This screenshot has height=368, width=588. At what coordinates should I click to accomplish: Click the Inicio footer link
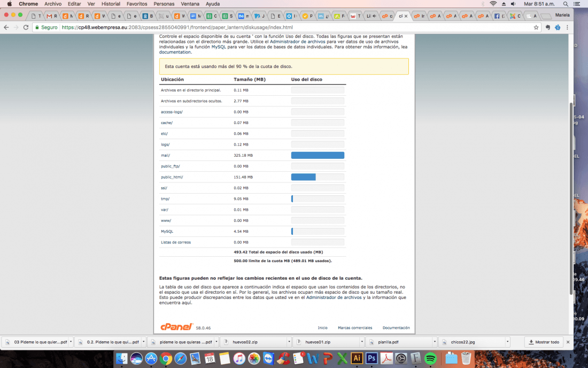pos(322,328)
